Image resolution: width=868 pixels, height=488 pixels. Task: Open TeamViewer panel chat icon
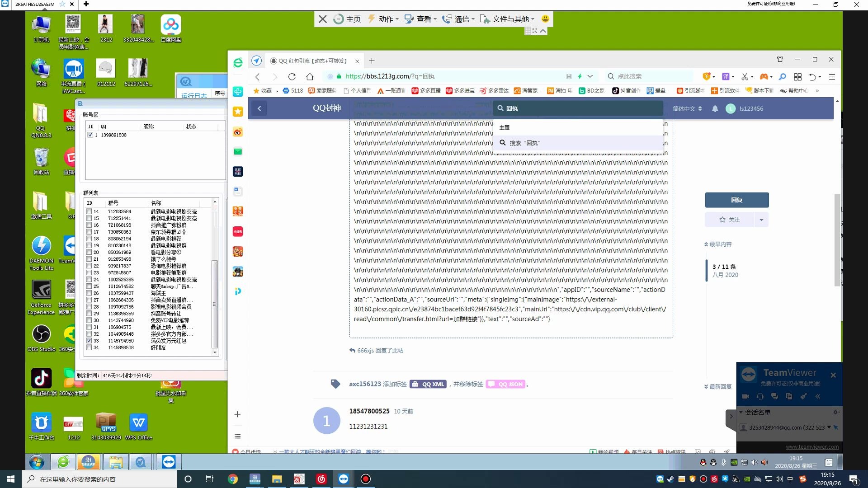pos(774,396)
